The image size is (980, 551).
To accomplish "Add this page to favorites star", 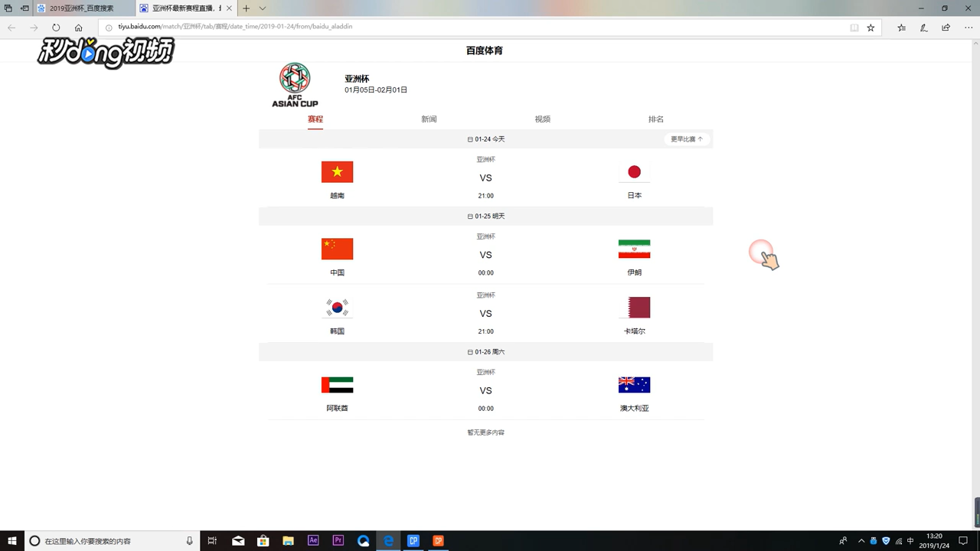I will pyautogui.click(x=871, y=28).
